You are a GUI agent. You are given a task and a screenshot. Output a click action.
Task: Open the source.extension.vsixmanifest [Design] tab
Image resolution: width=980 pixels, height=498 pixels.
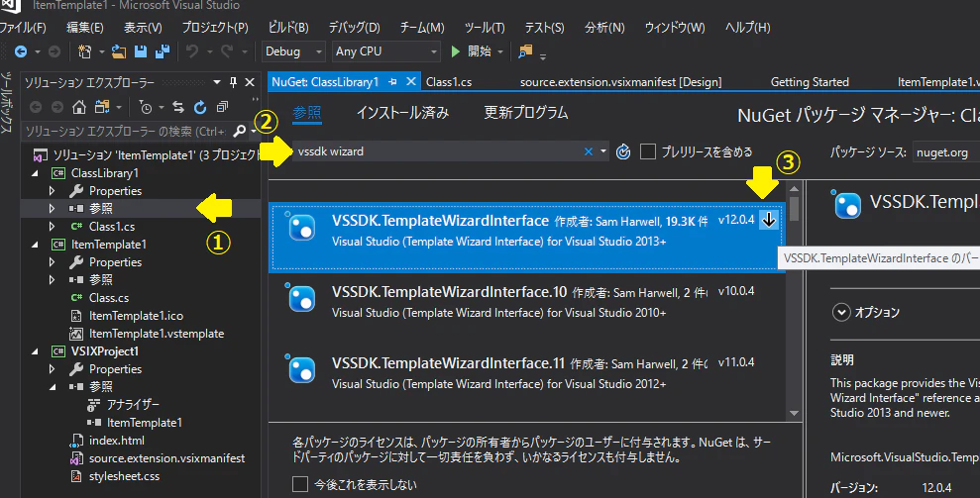(620, 82)
